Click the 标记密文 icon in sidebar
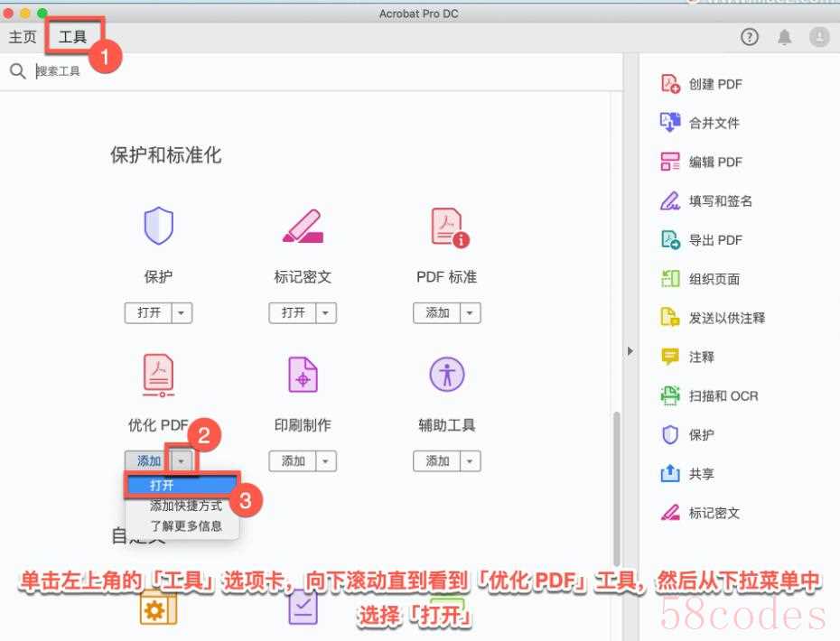 pyautogui.click(x=670, y=513)
